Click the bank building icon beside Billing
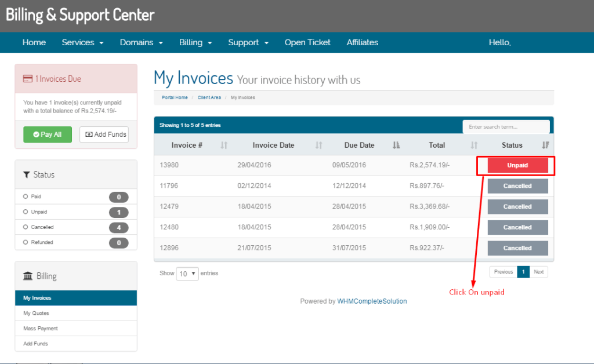 28,276
